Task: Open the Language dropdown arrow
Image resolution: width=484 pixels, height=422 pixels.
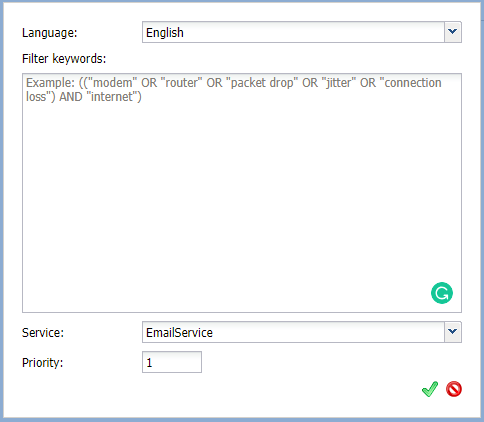Action: (x=453, y=32)
